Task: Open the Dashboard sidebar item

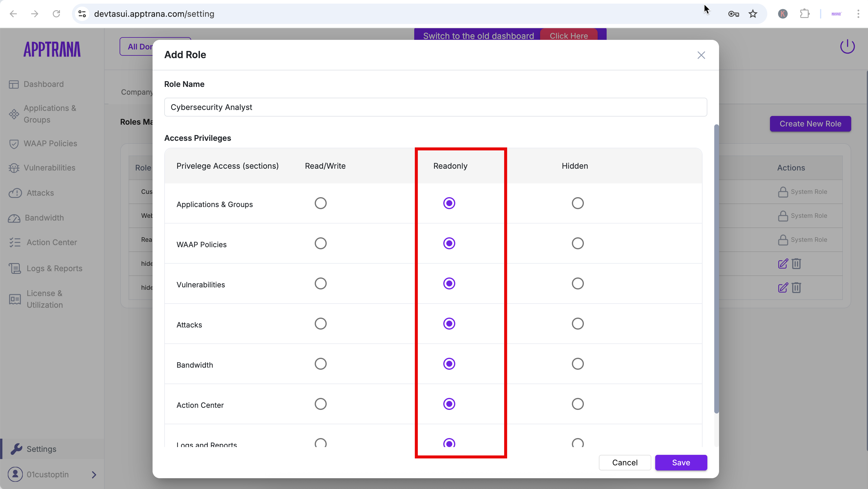Action: (x=36, y=84)
